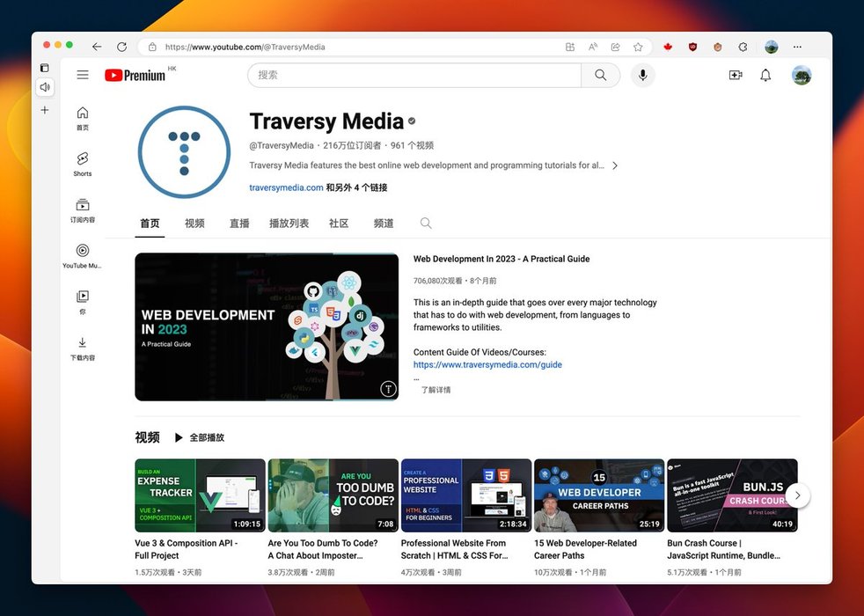Open the create video icon
864x616 pixels.
pyautogui.click(x=736, y=75)
